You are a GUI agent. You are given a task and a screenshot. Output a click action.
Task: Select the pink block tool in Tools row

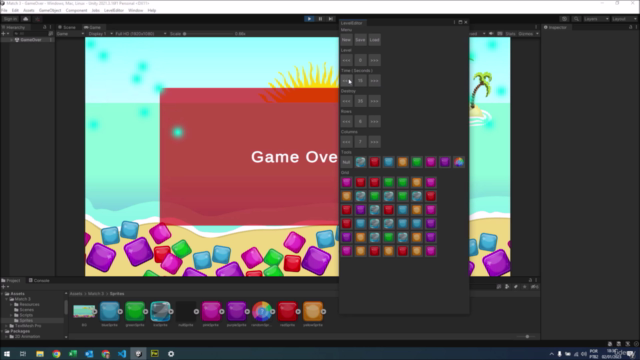(431, 162)
